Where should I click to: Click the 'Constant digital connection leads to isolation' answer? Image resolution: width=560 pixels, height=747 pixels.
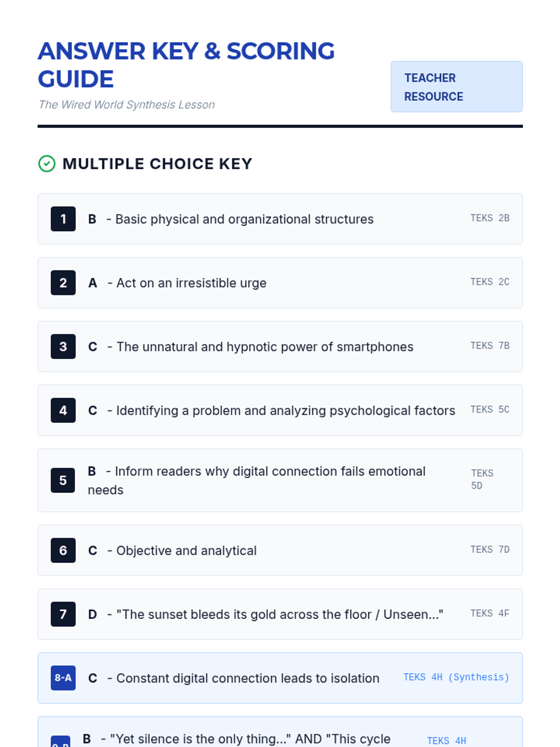click(248, 678)
